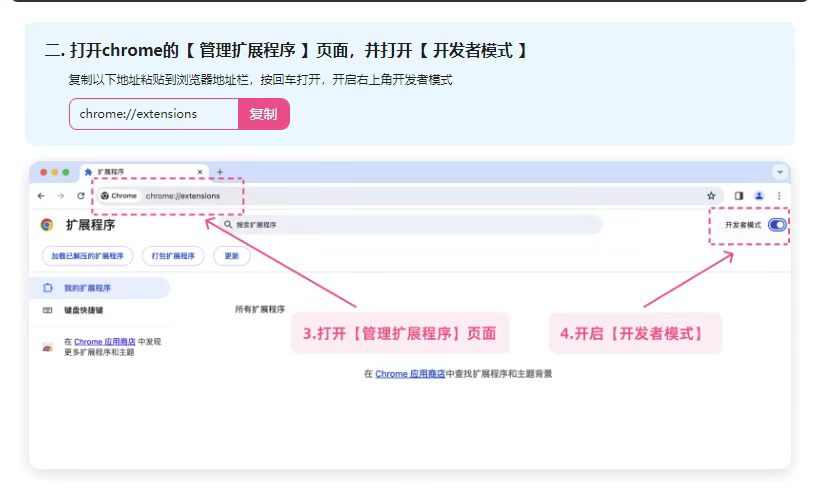Click the 加载已解压的扩展程序 button

click(x=88, y=256)
